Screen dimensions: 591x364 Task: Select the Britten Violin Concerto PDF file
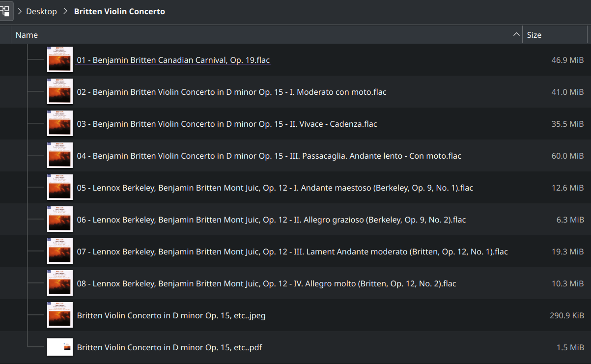point(169,347)
